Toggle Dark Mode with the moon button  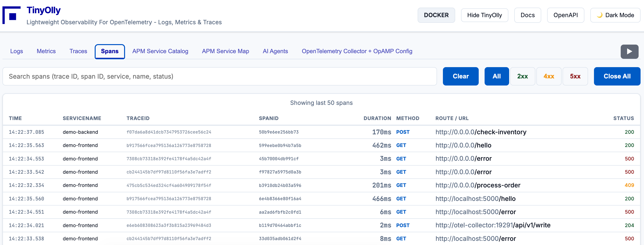pyautogui.click(x=615, y=15)
